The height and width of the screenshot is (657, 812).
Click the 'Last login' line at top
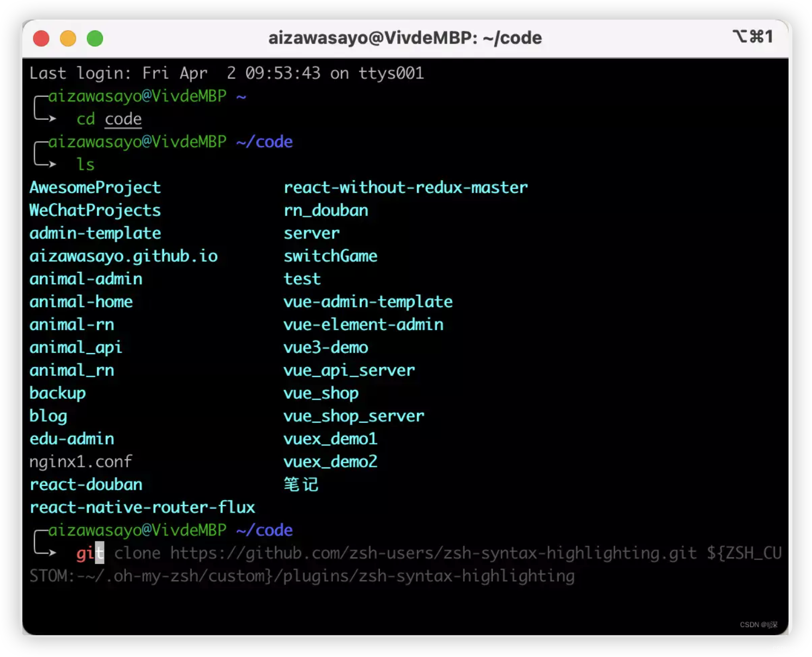tap(226, 73)
